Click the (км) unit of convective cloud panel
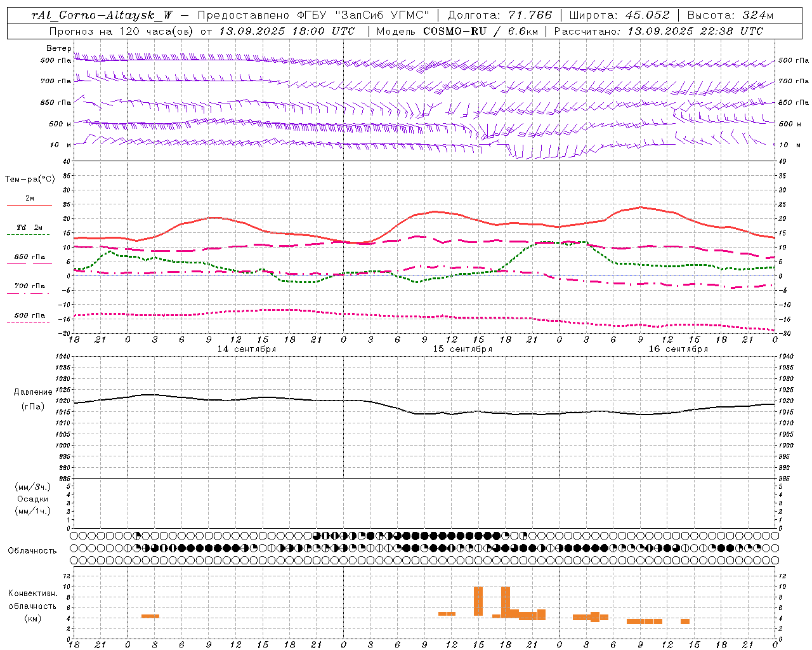 point(33,618)
